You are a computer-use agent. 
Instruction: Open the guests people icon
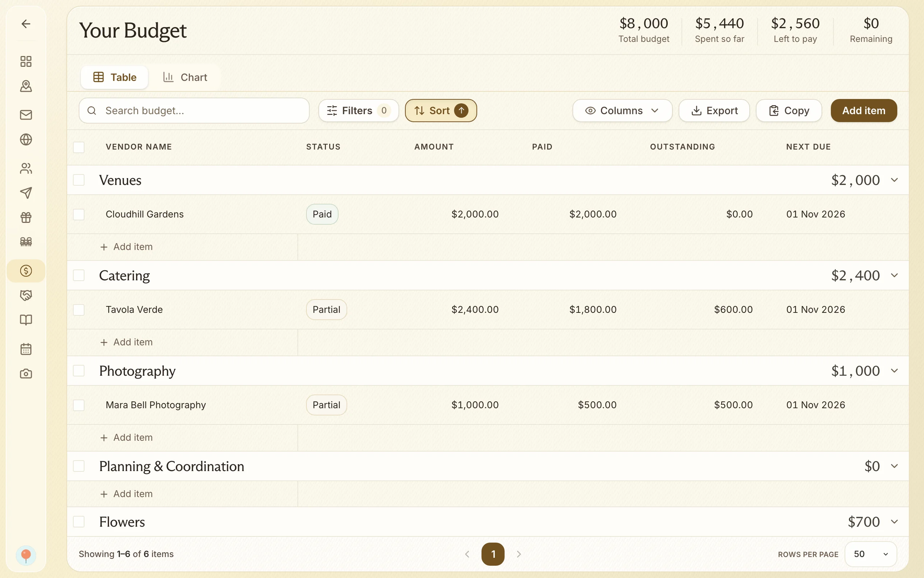coord(26,168)
